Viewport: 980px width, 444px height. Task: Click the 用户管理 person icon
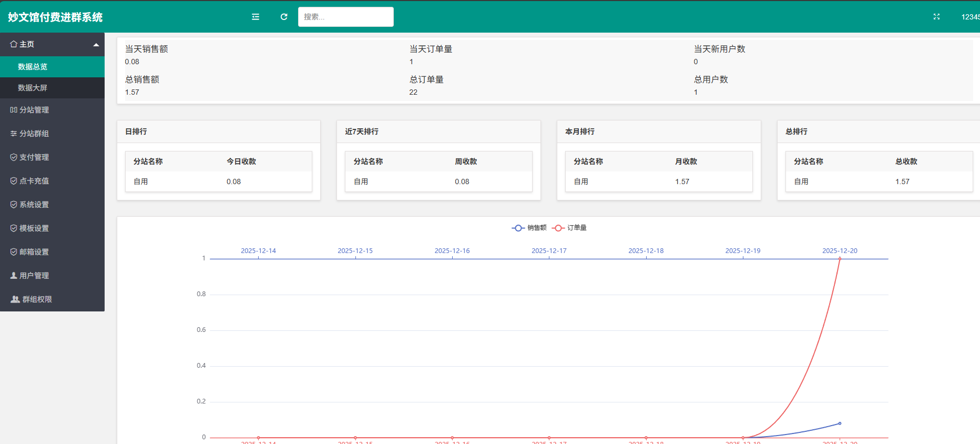tap(14, 276)
